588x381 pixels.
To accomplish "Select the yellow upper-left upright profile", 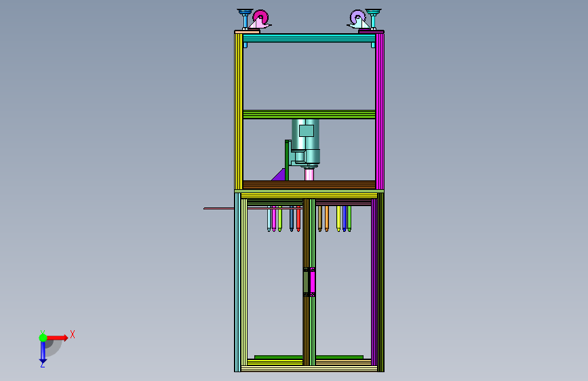I will [239, 111].
